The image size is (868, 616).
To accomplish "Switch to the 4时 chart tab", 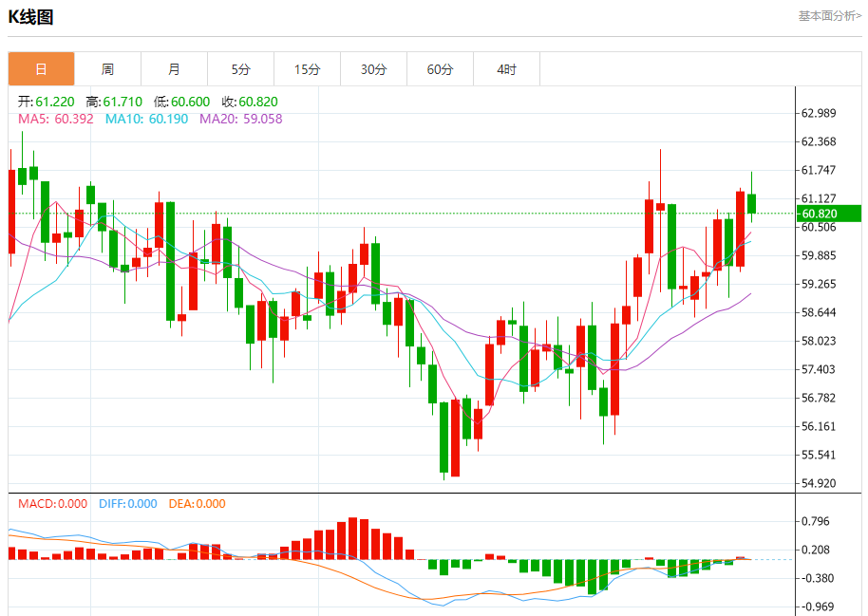I will [x=506, y=69].
